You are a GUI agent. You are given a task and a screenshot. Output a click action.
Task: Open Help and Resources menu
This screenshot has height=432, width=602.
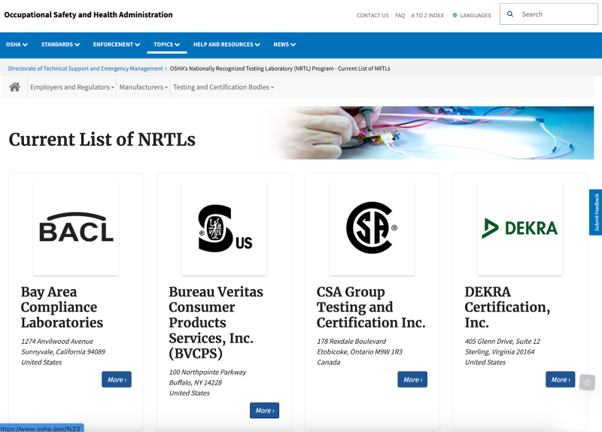pyautogui.click(x=226, y=44)
